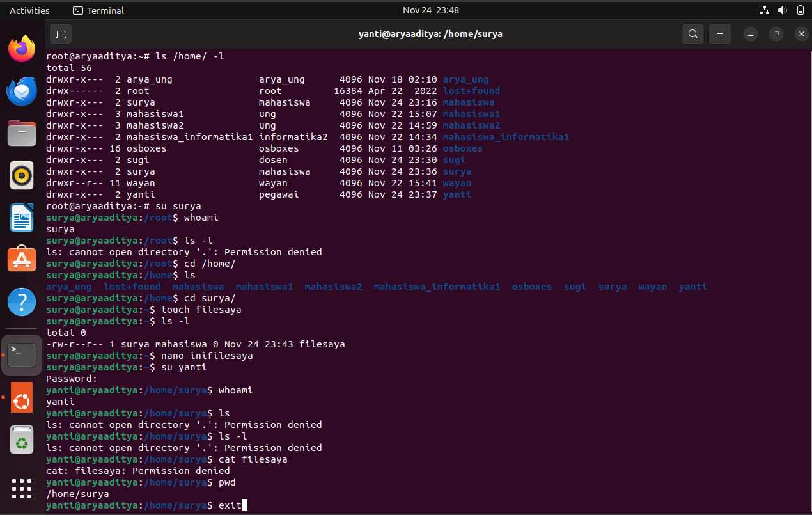
Task: Open Firefox from the dock
Action: tap(22, 49)
